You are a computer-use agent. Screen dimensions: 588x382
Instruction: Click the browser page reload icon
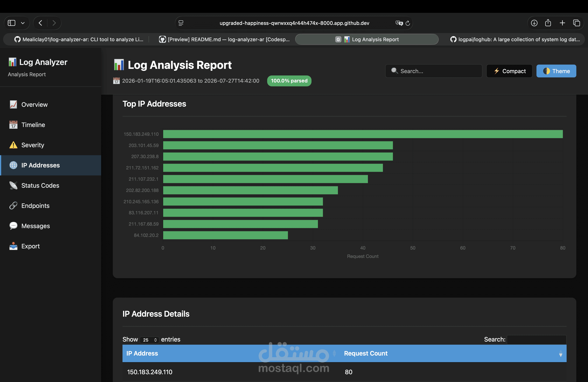[408, 23]
